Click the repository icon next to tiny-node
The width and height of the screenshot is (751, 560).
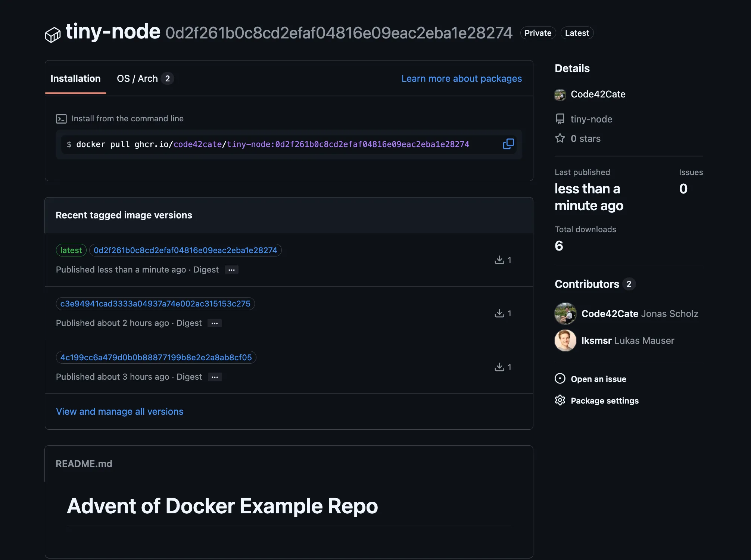click(560, 119)
